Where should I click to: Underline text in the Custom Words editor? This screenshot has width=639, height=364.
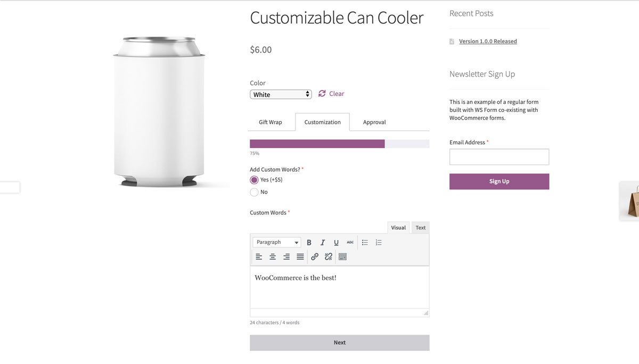coord(336,242)
